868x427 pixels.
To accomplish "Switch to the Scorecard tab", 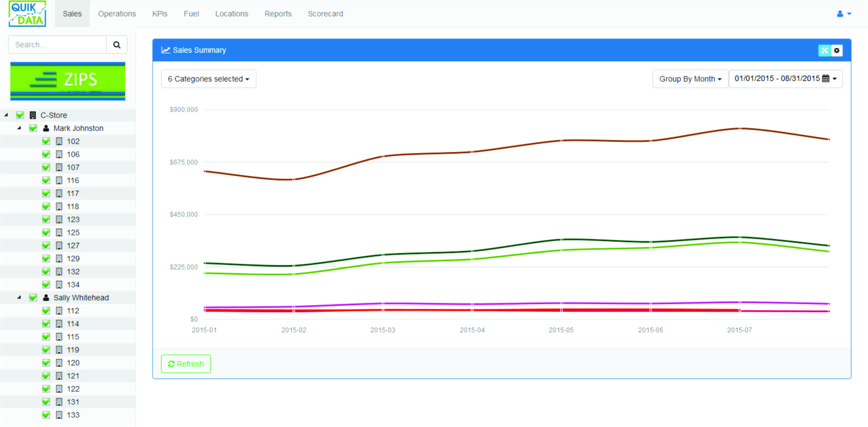I will click(325, 14).
